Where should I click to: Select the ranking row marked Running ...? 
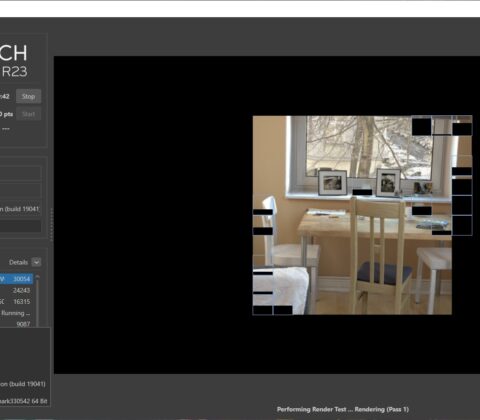coord(16,313)
